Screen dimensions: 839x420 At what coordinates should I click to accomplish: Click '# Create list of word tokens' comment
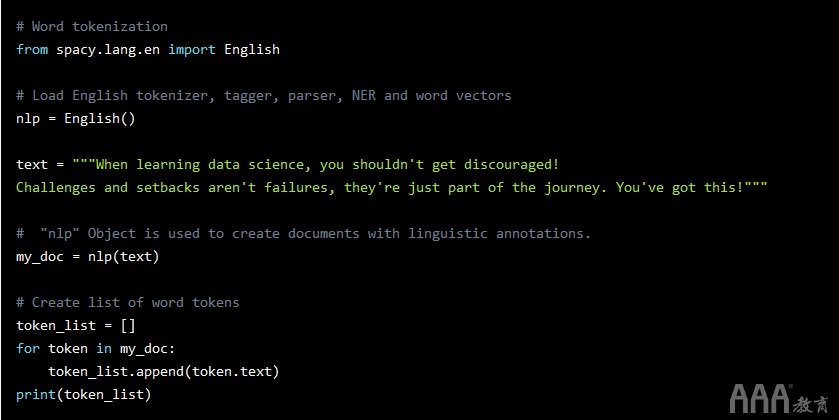tap(128, 302)
